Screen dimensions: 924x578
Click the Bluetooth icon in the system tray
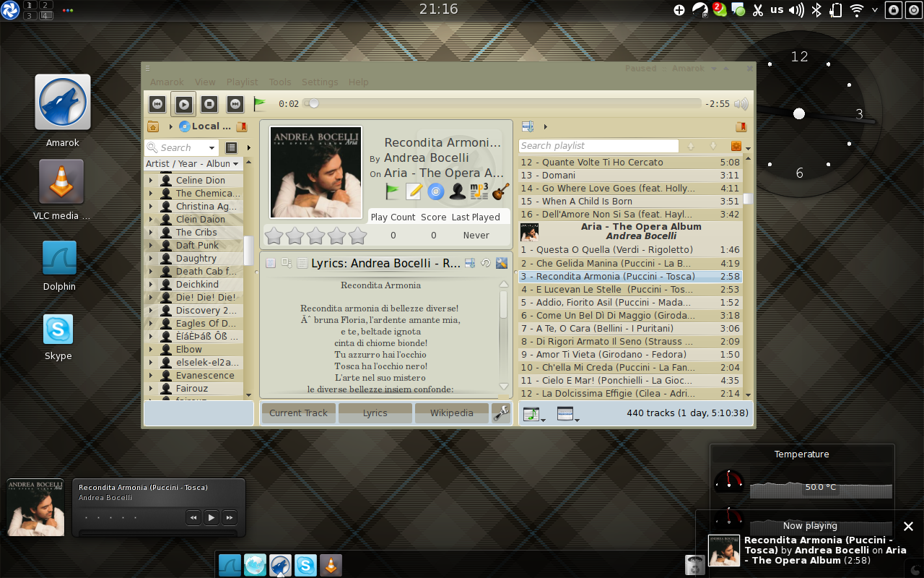[817, 10]
